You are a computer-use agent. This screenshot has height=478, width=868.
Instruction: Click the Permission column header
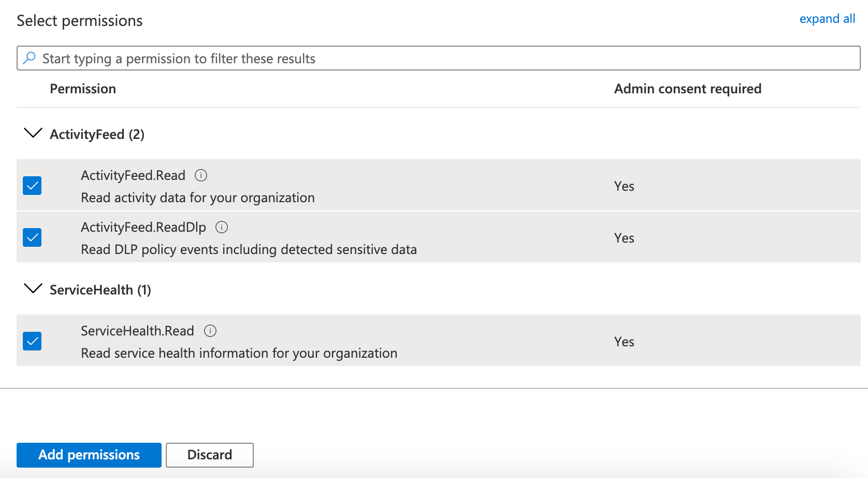[x=83, y=89]
